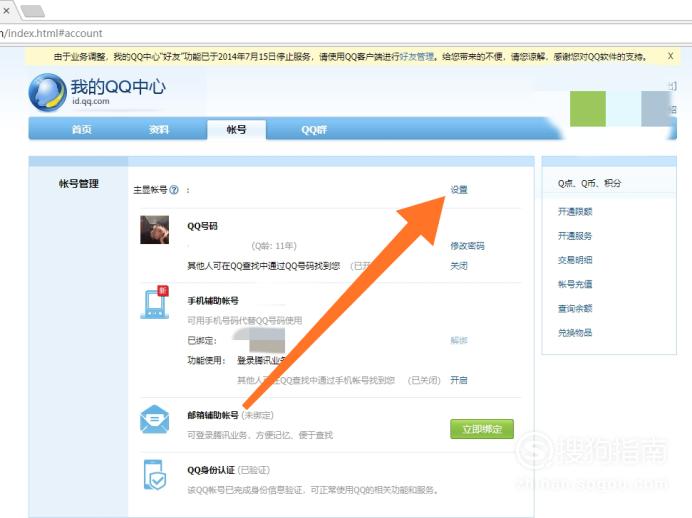Open 开通限额 in the sidebar

(x=575, y=211)
